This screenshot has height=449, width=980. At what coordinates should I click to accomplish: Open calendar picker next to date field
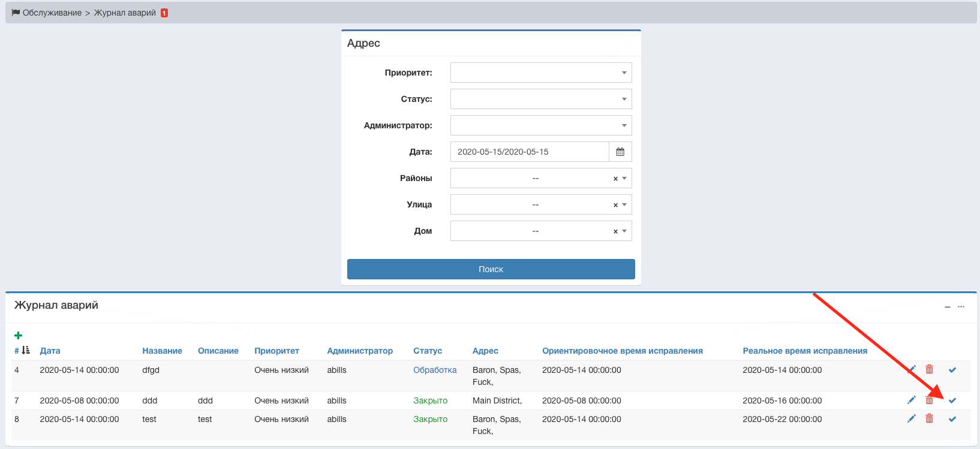click(x=620, y=152)
